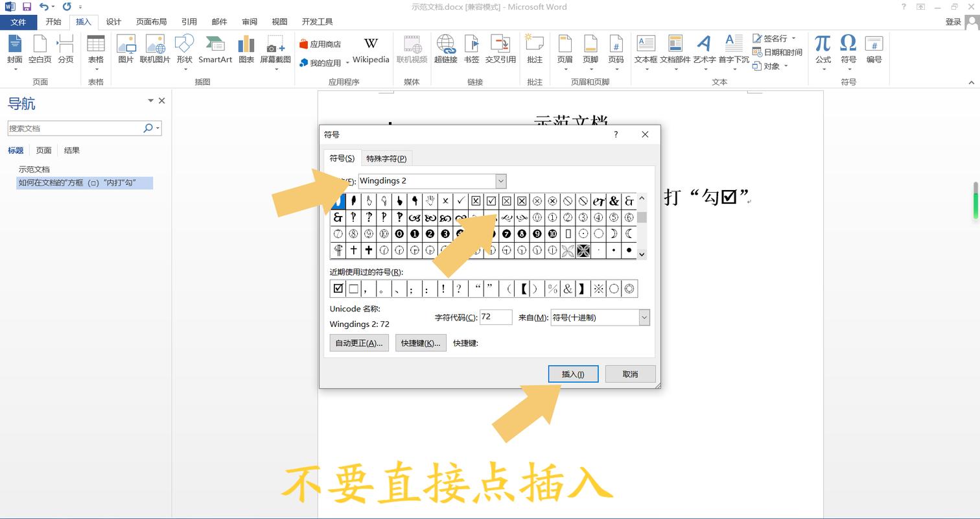Switch navigation pane to 页面 tab
The image size is (980, 519).
coord(43,151)
